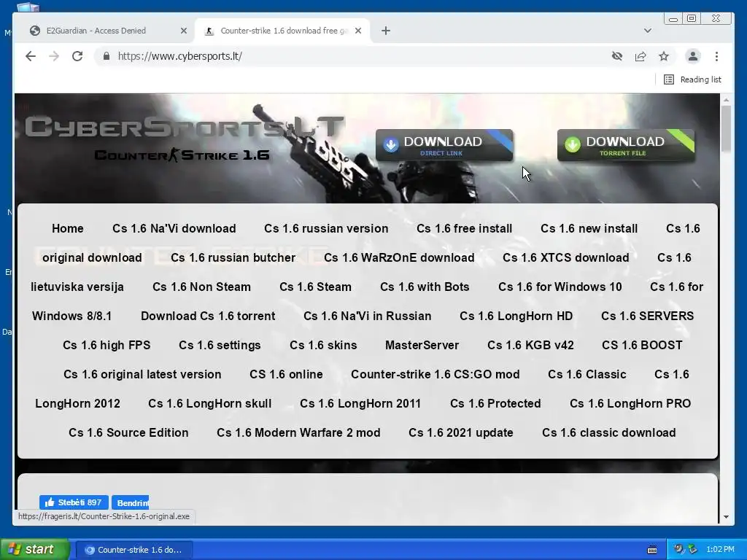Open Cs 1.6 original latest version link
747x560 pixels.
[x=142, y=374]
